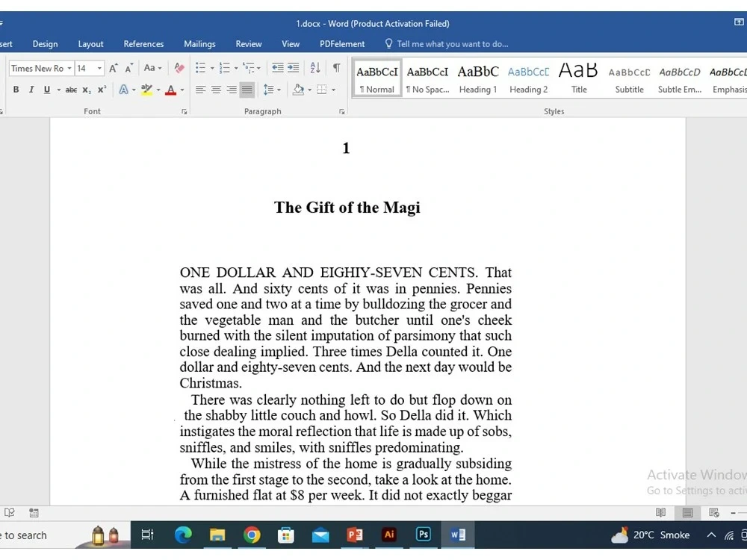This screenshot has width=747, height=560.
Task: Click Tell me what you want to do box
Action: point(447,44)
